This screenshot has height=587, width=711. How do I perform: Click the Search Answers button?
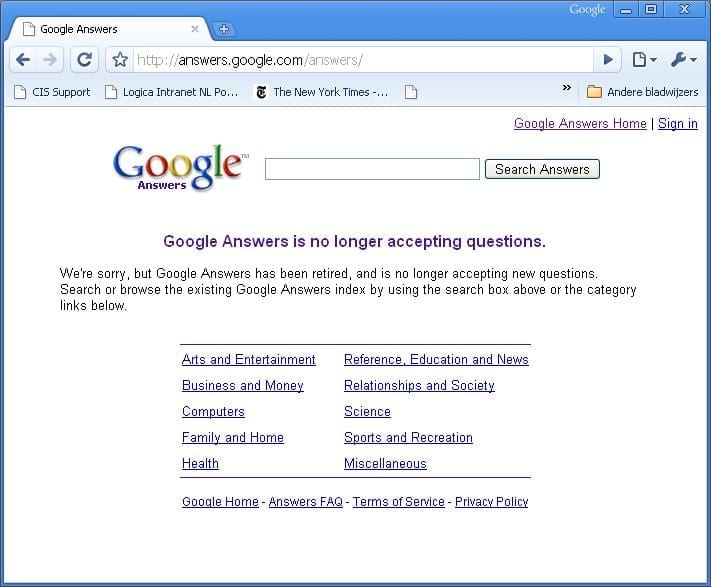(542, 169)
